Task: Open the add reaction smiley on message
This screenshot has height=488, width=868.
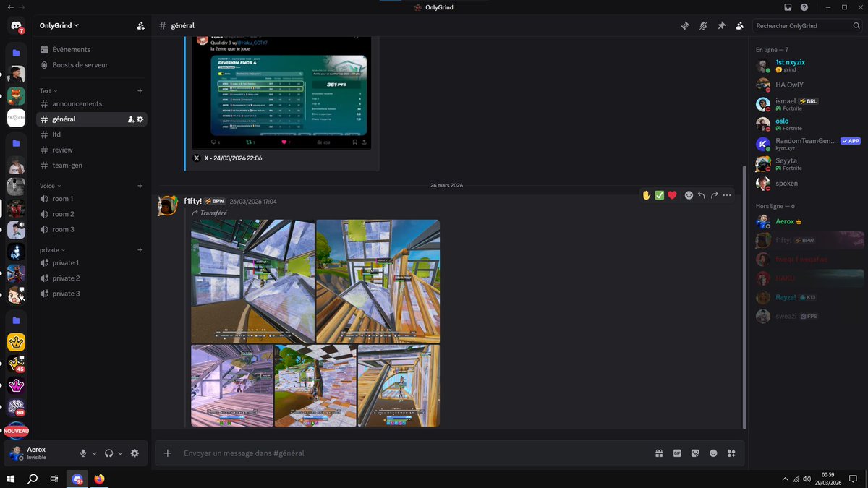Action: point(689,195)
